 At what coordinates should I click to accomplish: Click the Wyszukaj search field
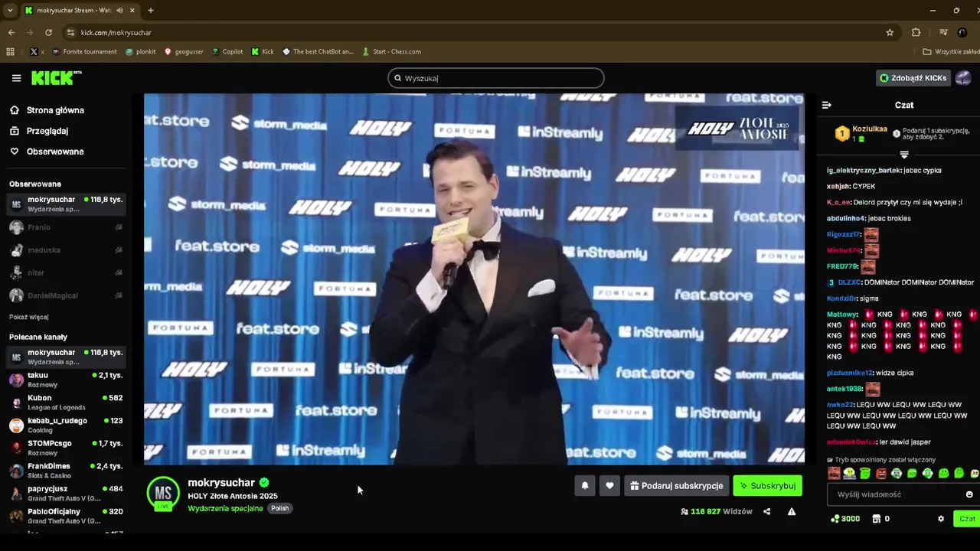click(x=495, y=78)
